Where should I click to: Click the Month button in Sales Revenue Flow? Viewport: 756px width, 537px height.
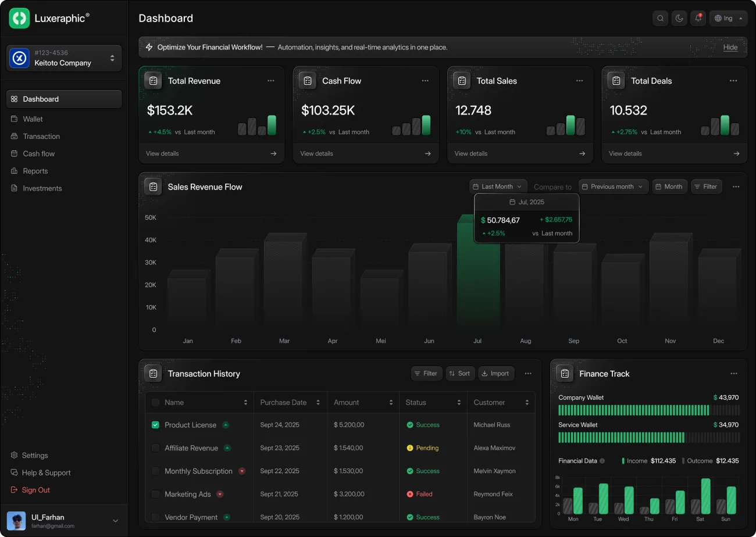point(669,187)
